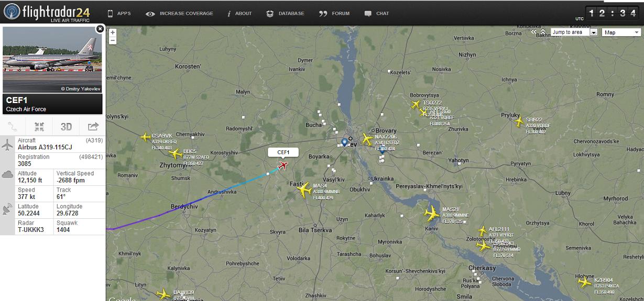This screenshot has height=301, width=644.
Task: Open the Map type dropdown
Action: pyautogui.click(x=622, y=32)
